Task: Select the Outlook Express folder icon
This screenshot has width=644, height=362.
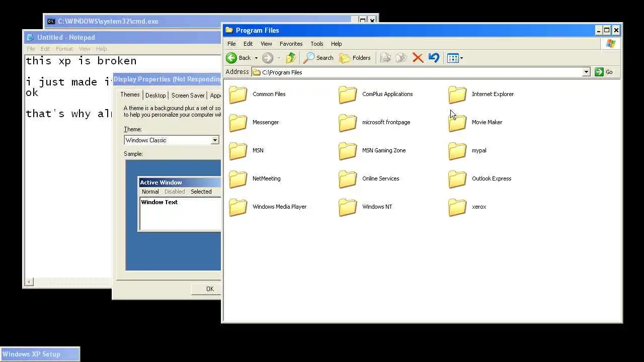Action: (x=457, y=178)
